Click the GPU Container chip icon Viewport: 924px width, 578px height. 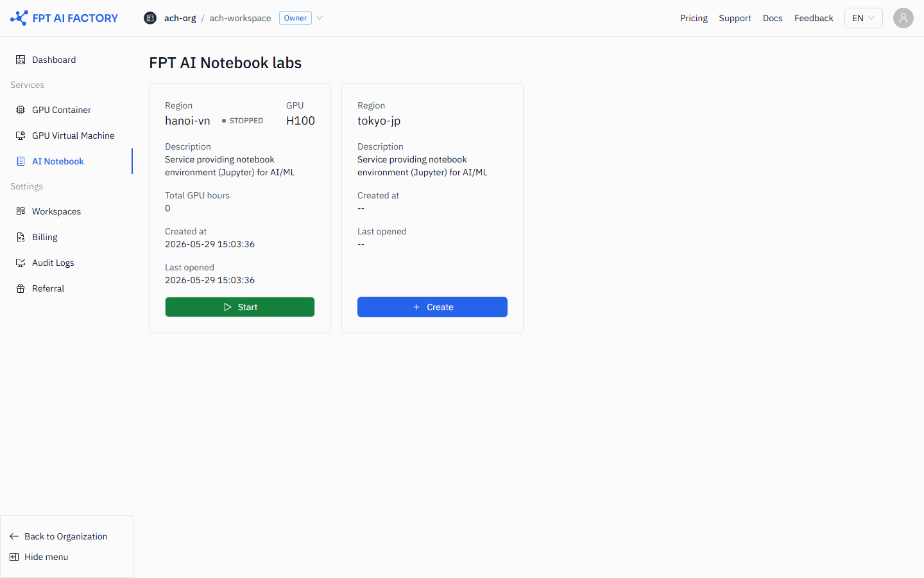click(x=21, y=110)
